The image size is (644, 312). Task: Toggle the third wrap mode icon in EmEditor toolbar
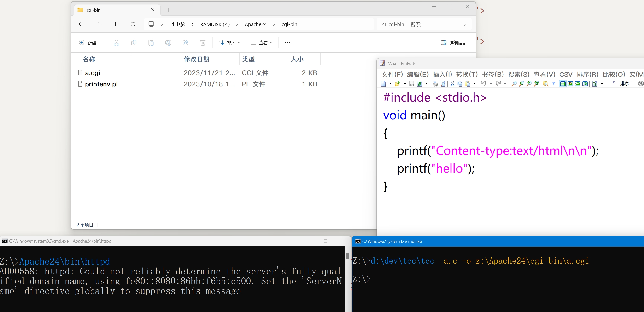578,84
